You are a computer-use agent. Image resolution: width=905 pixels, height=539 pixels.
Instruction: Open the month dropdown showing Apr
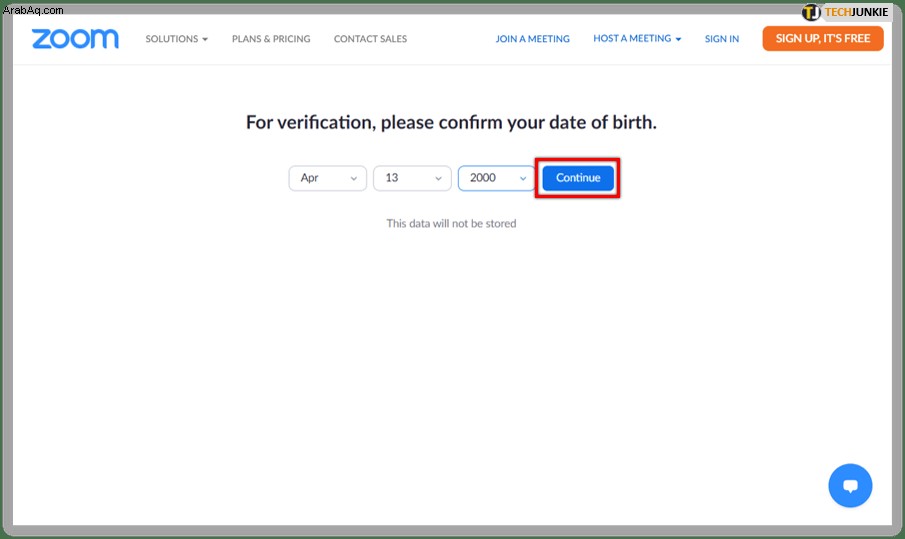[327, 178]
